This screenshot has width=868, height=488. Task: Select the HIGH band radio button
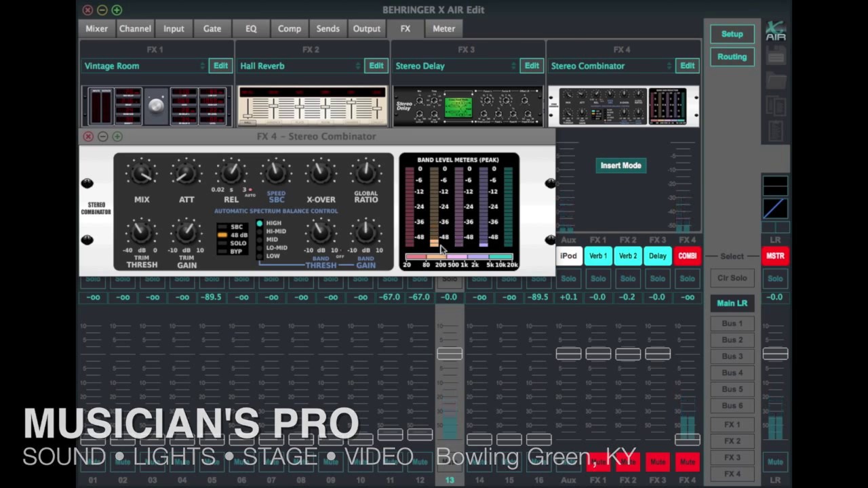pyautogui.click(x=259, y=223)
